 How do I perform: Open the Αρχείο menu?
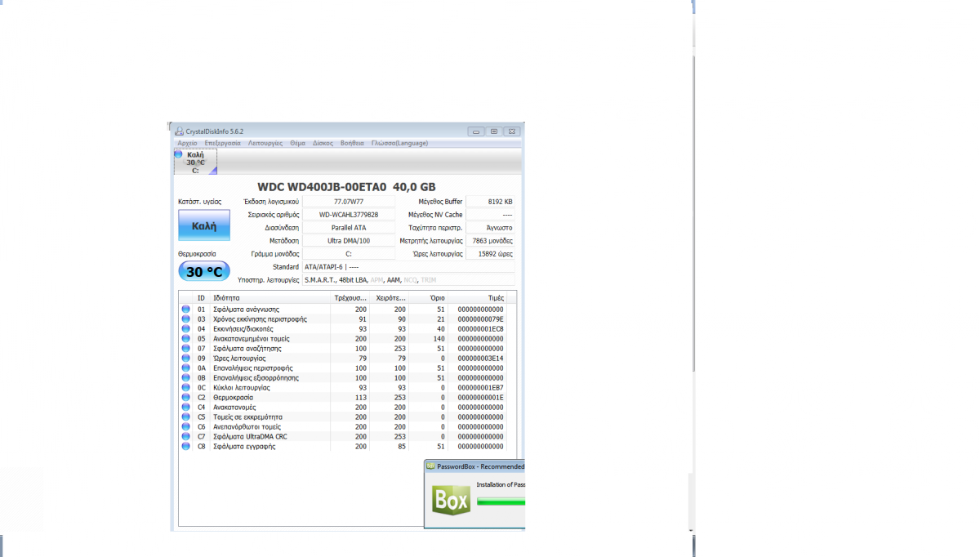187,143
